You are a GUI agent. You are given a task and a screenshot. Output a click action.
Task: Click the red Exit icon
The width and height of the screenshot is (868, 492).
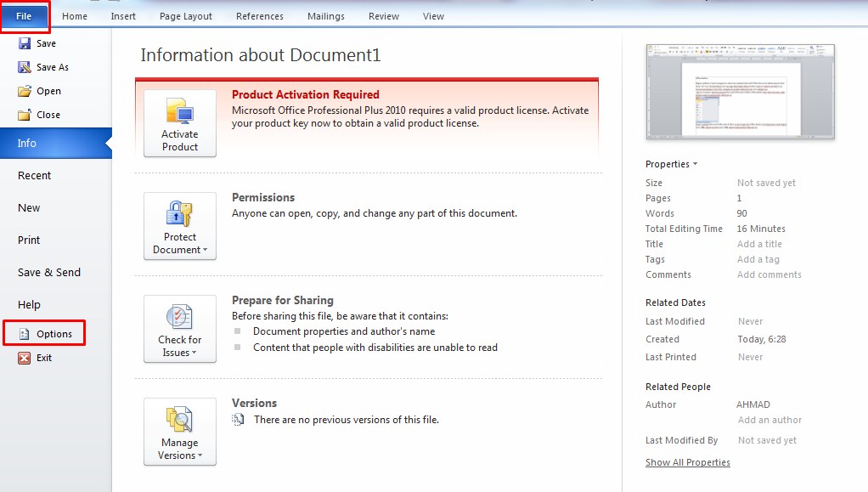pyautogui.click(x=25, y=358)
